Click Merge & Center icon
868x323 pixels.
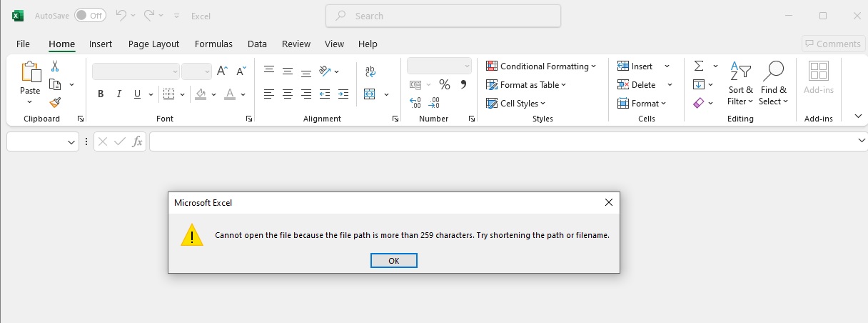pyautogui.click(x=370, y=94)
